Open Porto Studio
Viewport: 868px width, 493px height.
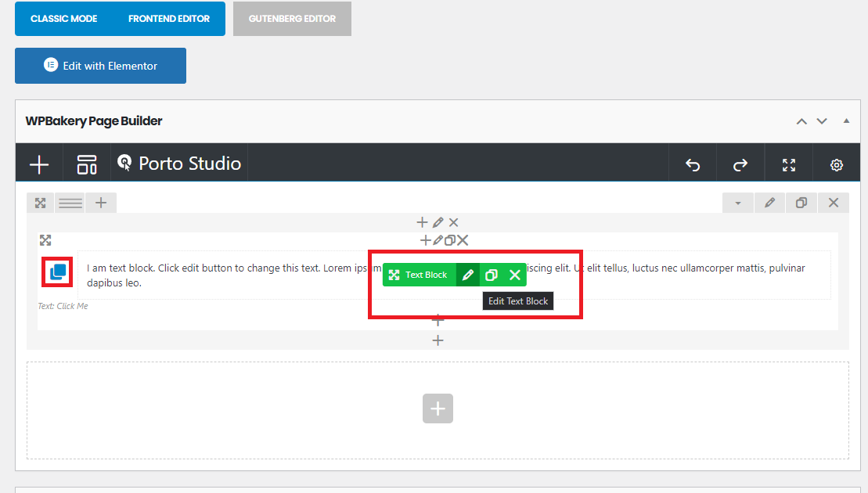[x=179, y=164]
